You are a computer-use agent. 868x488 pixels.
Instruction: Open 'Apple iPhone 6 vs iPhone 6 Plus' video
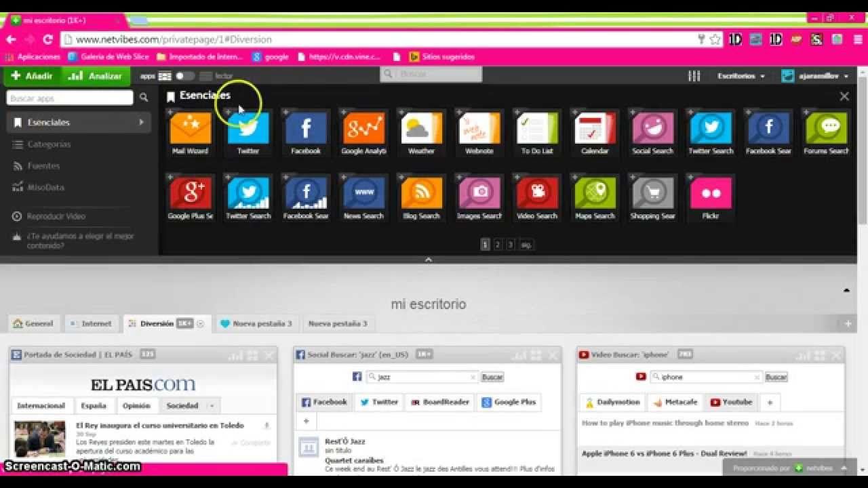click(x=665, y=453)
